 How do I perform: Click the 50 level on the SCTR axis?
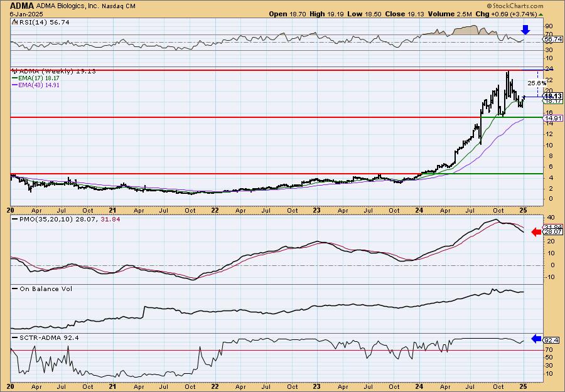tap(549, 358)
